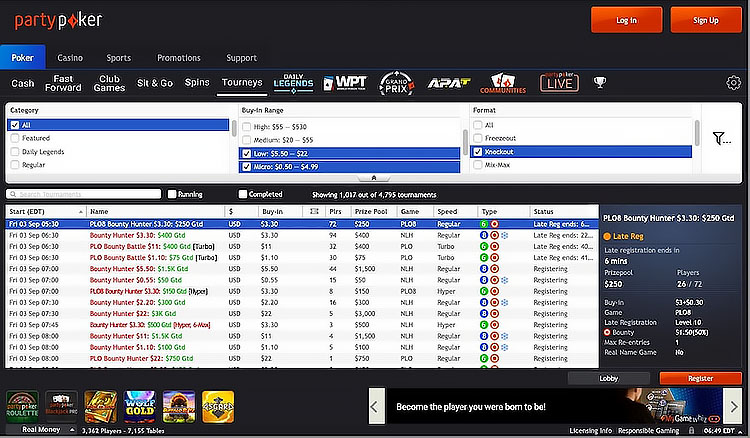Check the Freezeout format checkbox
The height and width of the screenshot is (438, 750).
coord(477,138)
